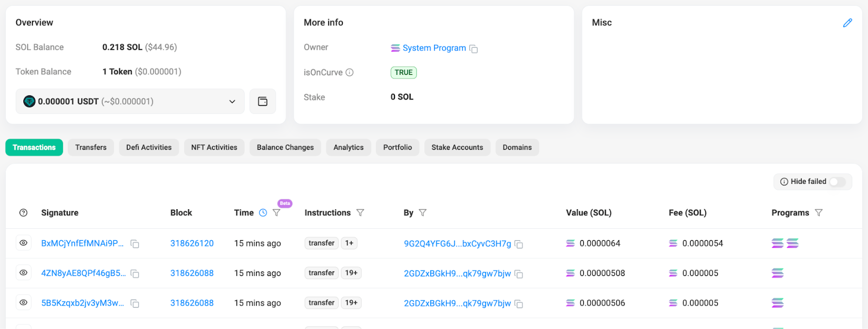Open the Programs column filter

(x=819, y=213)
